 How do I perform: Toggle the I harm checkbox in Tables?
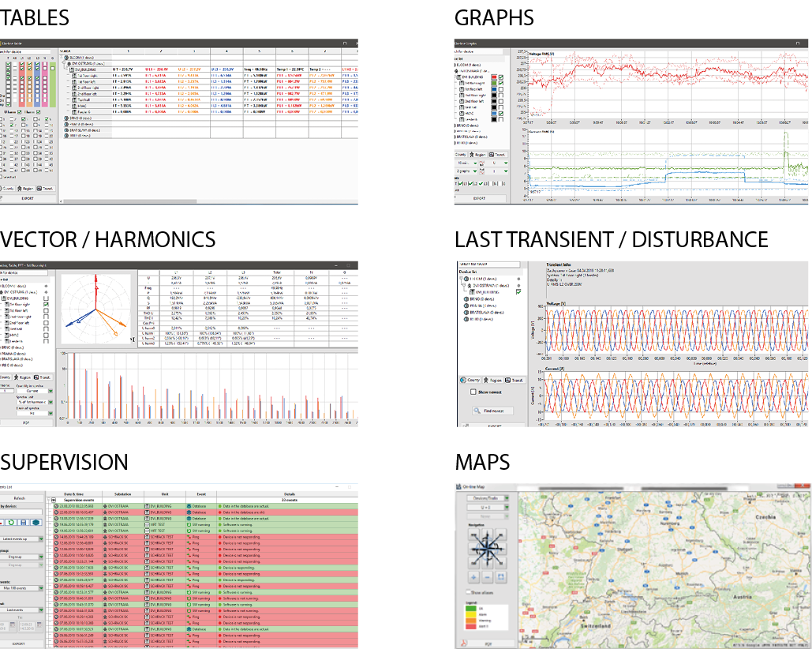point(39,112)
